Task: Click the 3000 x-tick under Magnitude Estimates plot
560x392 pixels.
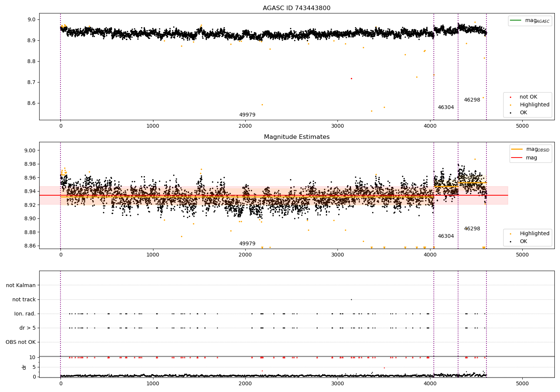Action: [337, 255]
